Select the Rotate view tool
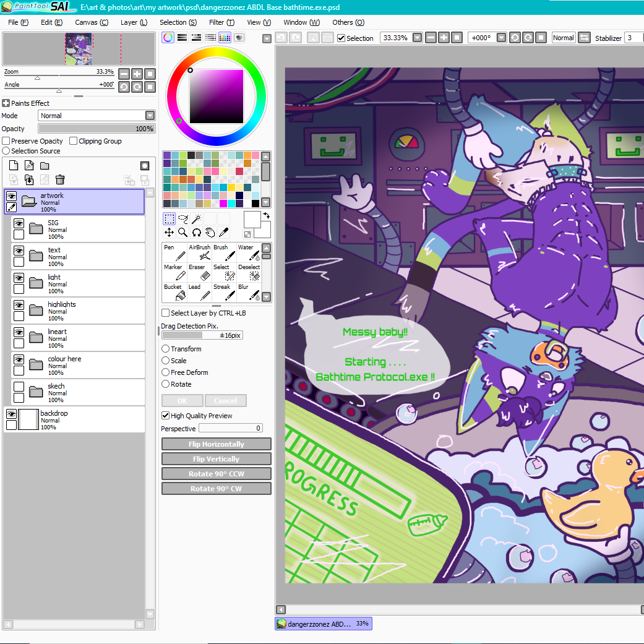 point(196,233)
